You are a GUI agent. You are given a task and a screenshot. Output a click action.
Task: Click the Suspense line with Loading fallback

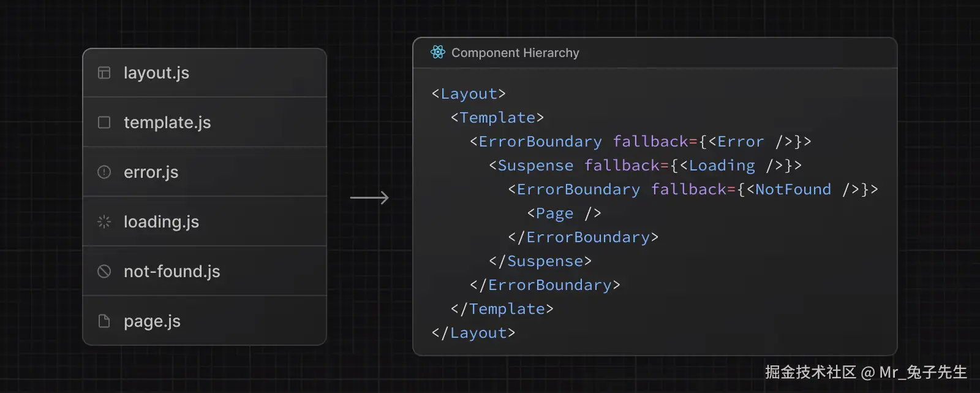click(x=646, y=166)
